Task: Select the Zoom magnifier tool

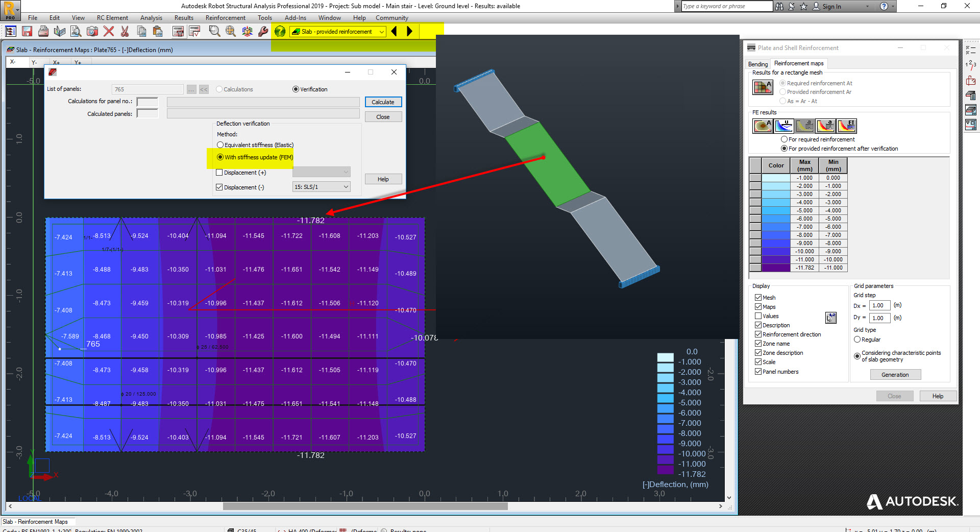Action: tap(214, 31)
